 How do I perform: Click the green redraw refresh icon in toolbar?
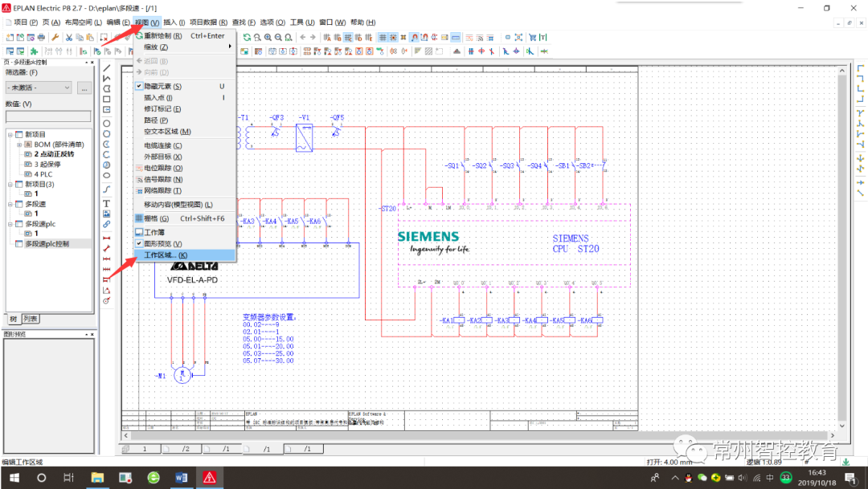coord(247,37)
